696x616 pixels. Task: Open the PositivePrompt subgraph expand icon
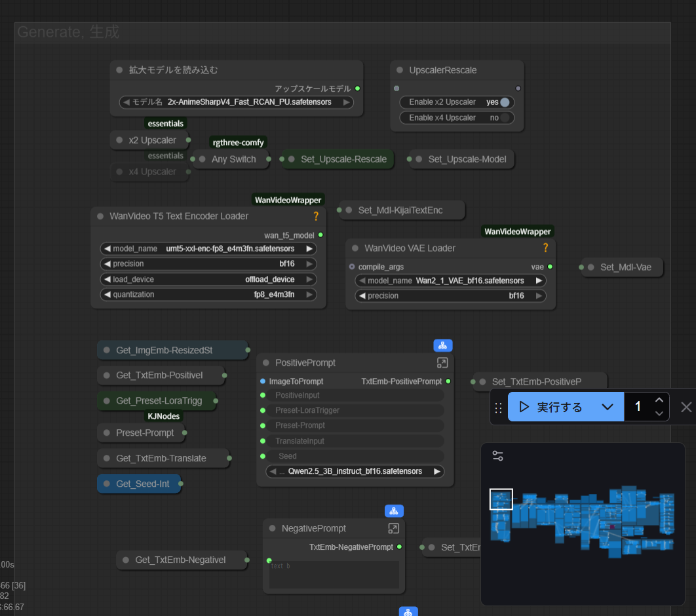442,363
